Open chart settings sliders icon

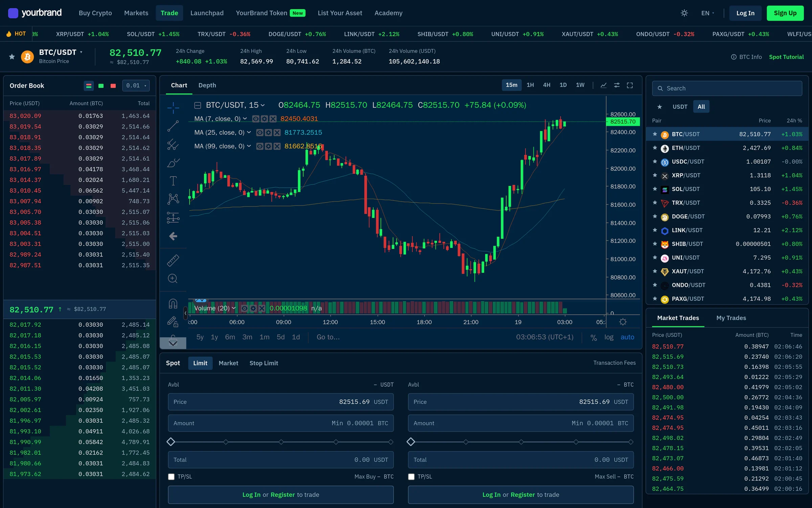pos(617,85)
